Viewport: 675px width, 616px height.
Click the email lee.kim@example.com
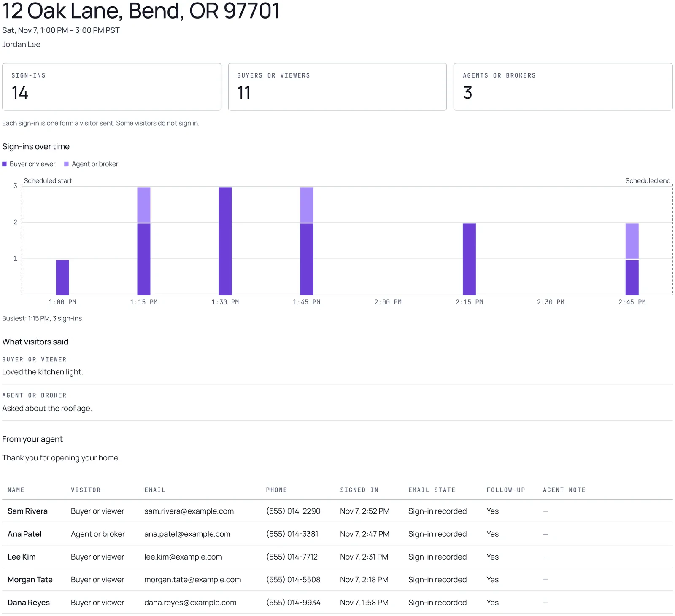pos(183,557)
